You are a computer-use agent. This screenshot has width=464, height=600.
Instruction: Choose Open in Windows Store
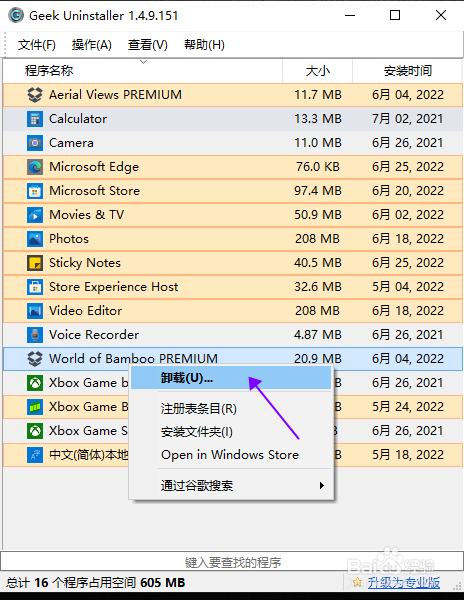tap(231, 455)
